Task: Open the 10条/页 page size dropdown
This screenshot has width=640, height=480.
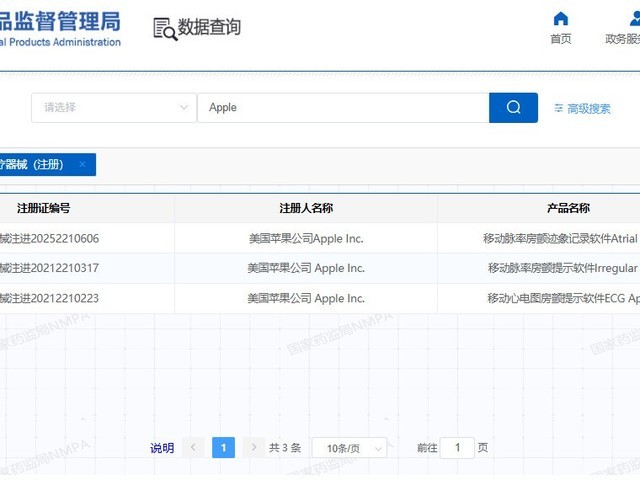Action: coord(349,448)
